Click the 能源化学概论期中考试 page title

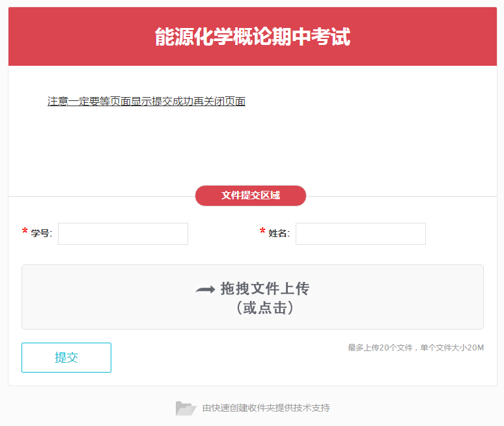(x=253, y=37)
